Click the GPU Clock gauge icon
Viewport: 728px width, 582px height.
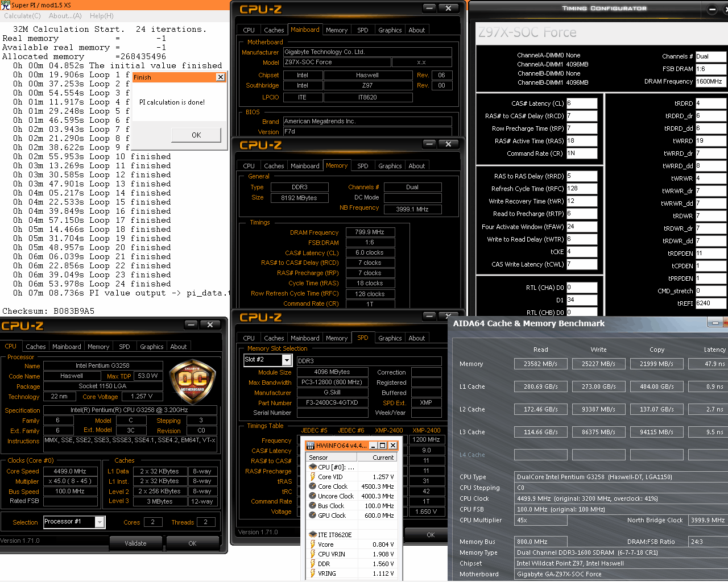(x=312, y=516)
